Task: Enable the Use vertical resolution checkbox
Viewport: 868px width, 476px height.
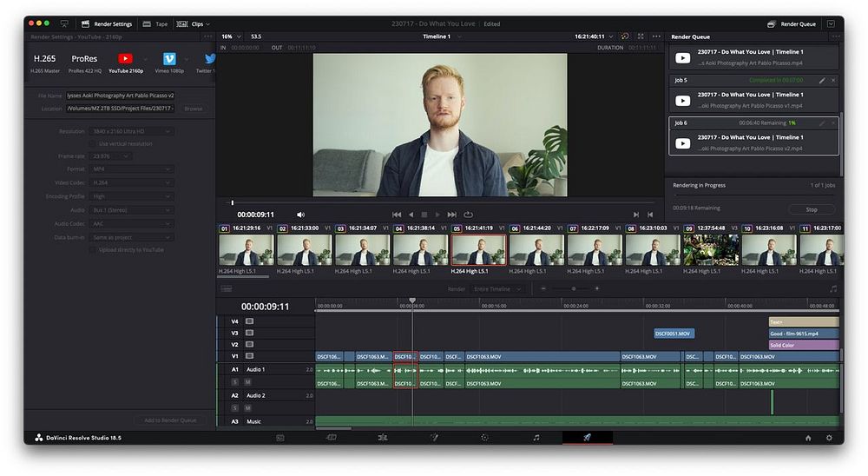Action: [x=92, y=143]
